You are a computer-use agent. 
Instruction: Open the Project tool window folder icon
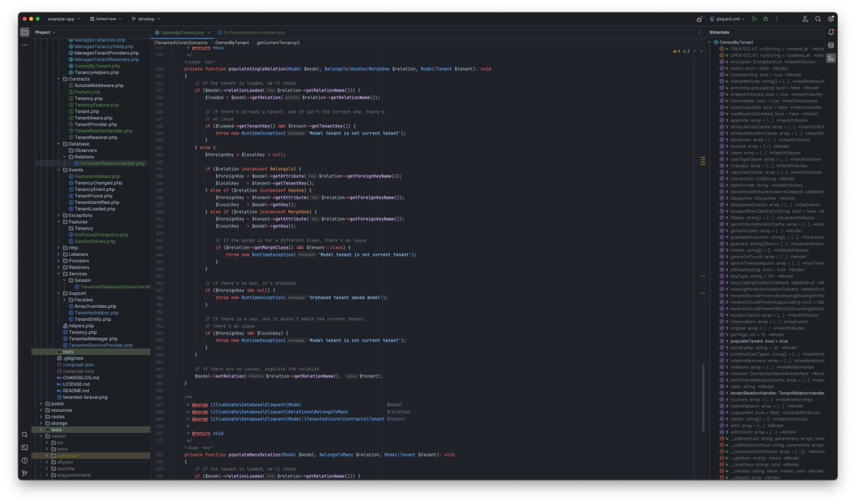point(25,32)
